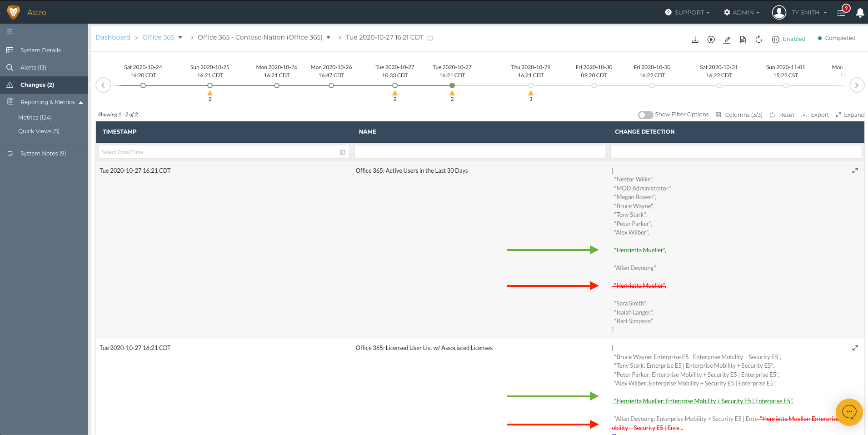Select the Fri 2020-10-30 16:22 timeline point
868x435 pixels.
tap(652, 85)
